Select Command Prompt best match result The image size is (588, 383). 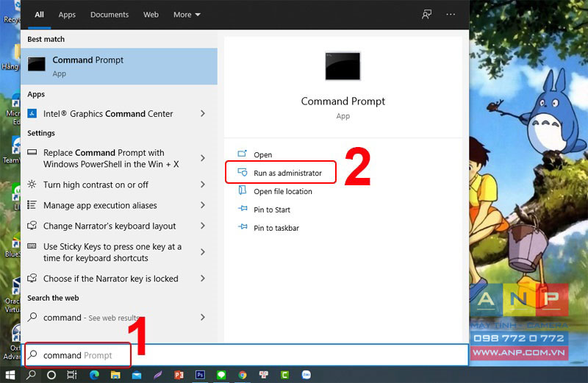(x=119, y=66)
